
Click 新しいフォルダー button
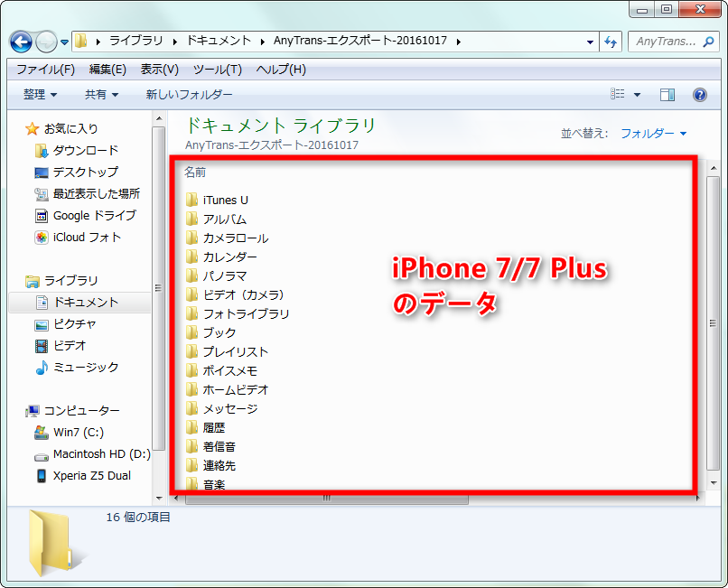pyautogui.click(x=189, y=95)
